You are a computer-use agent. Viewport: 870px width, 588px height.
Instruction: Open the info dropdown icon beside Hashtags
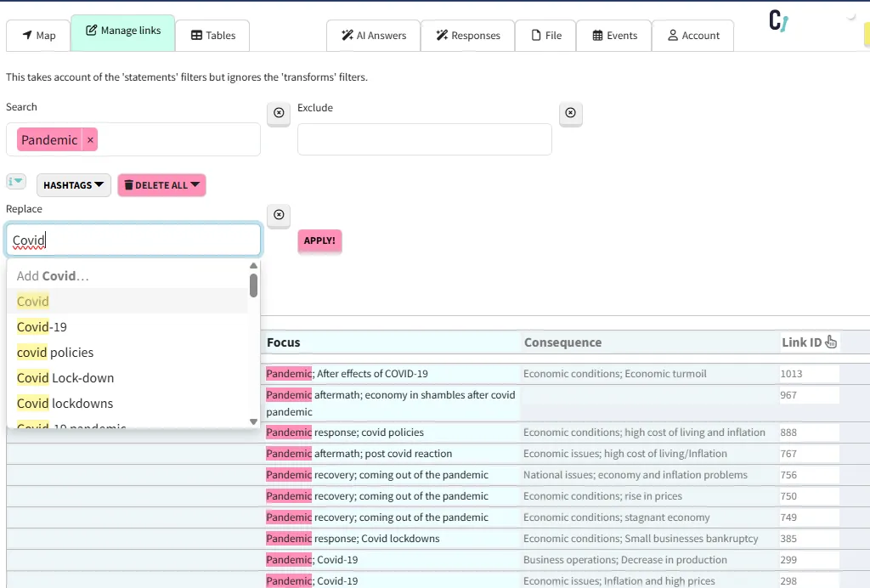point(17,182)
